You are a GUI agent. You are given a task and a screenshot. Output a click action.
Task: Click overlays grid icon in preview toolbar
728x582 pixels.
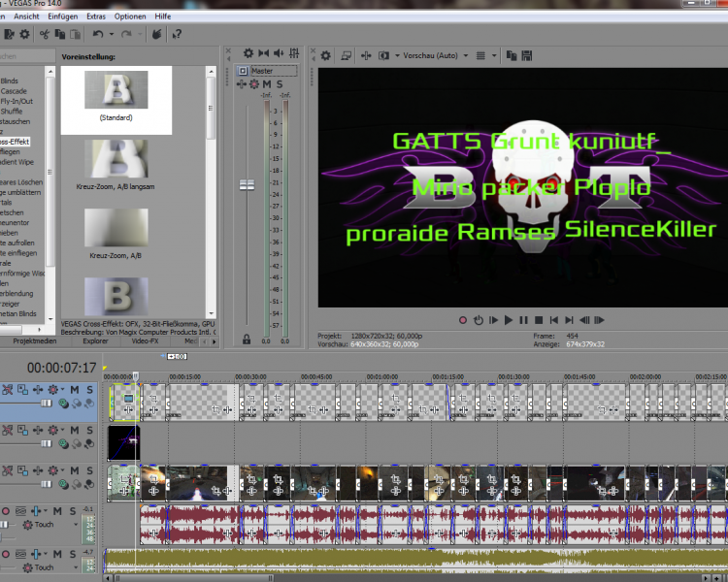coord(480,55)
